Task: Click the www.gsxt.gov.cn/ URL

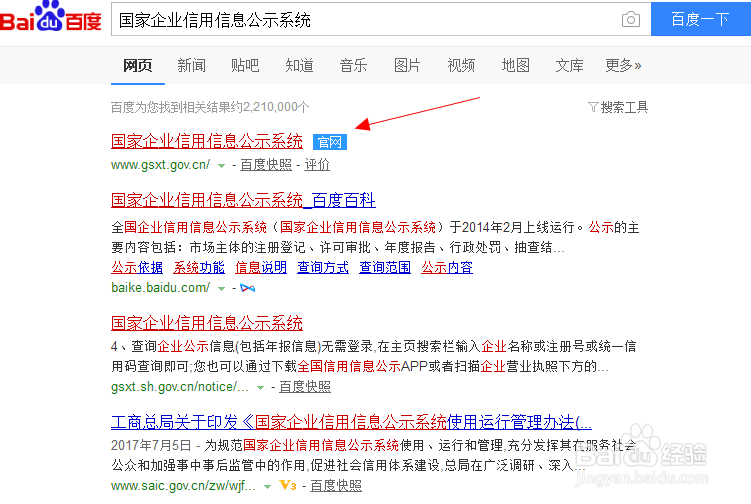Action: (x=160, y=165)
